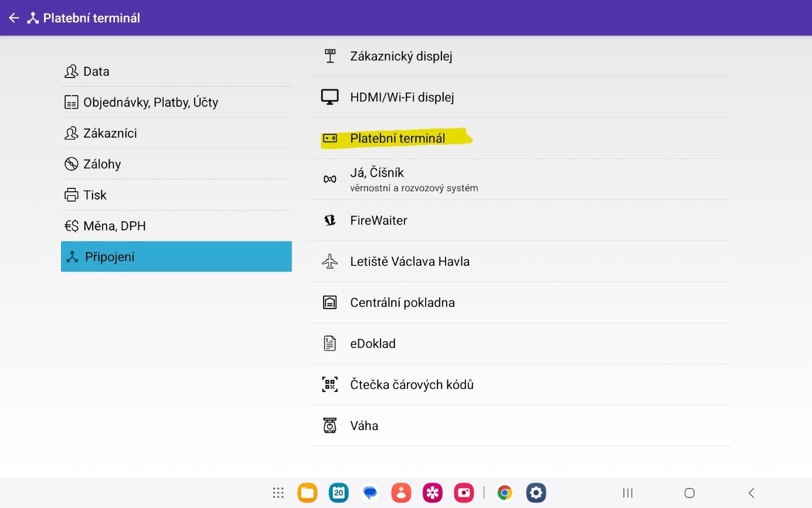Image resolution: width=812 pixels, height=508 pixels.
Task: Click the airplane icon
Action: (330, 262)
